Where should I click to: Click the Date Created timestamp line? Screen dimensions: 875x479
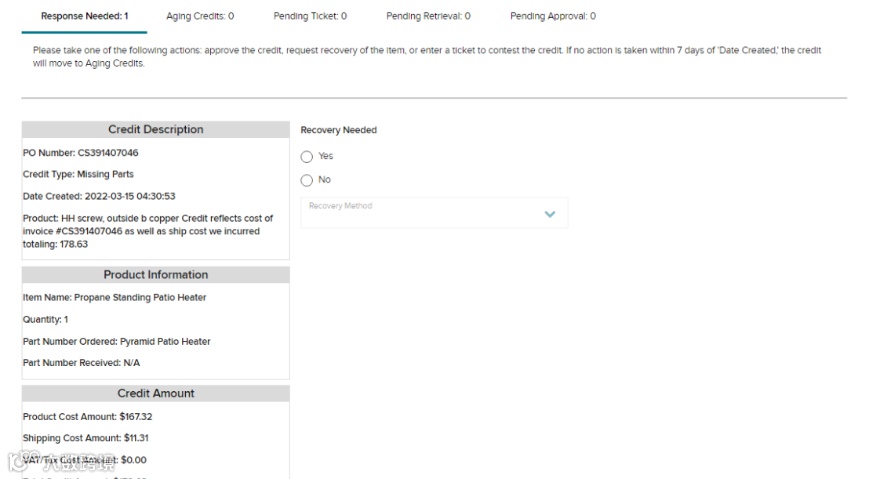point(99,196)
